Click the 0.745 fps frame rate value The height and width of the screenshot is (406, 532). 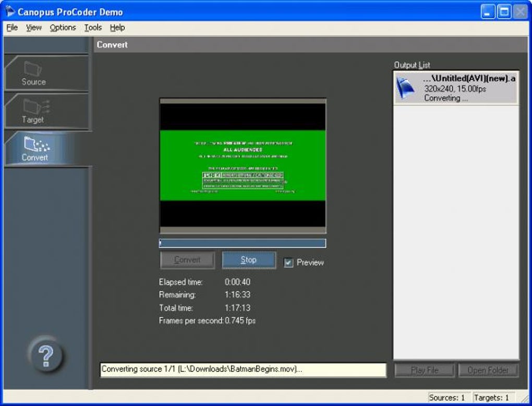pos(240,320)
